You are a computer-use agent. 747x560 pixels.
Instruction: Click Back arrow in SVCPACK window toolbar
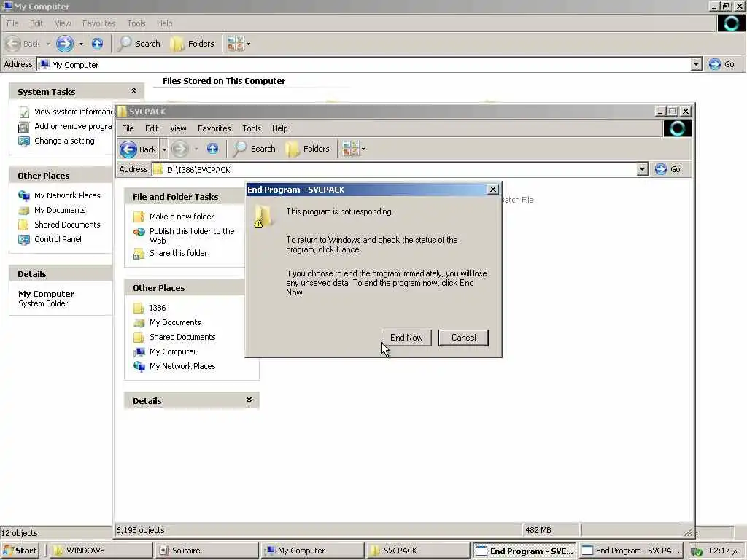point(128,149)
